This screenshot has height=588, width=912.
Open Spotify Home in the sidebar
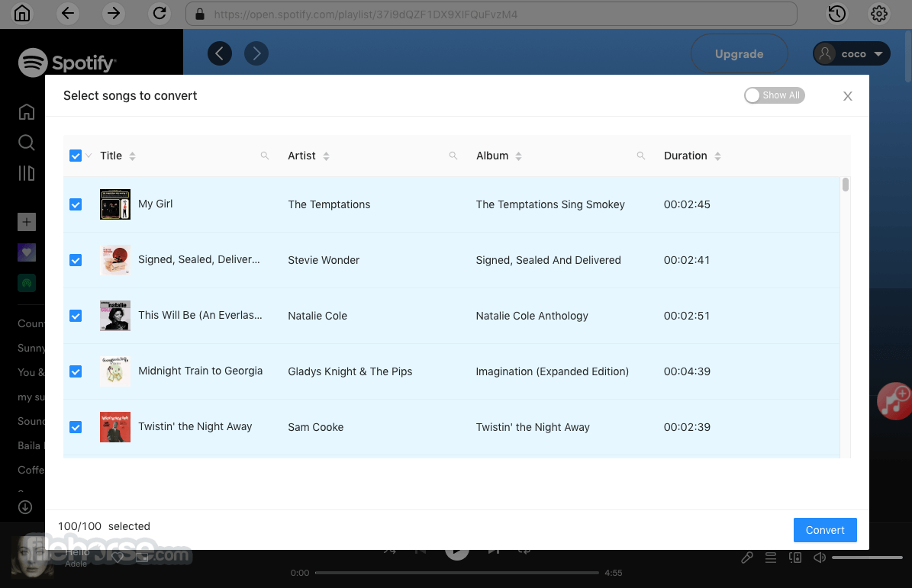click(27, 111)
